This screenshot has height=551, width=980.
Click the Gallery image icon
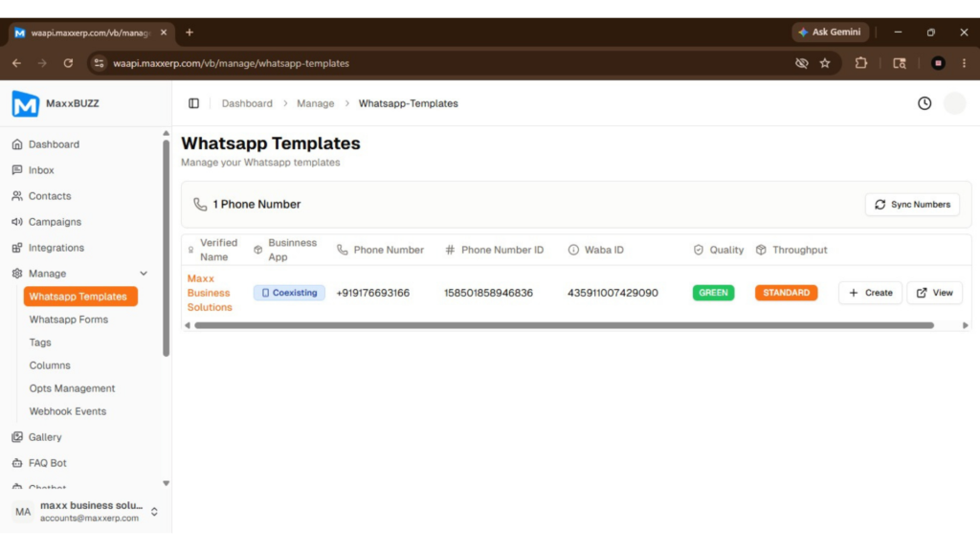click(17, 437)
